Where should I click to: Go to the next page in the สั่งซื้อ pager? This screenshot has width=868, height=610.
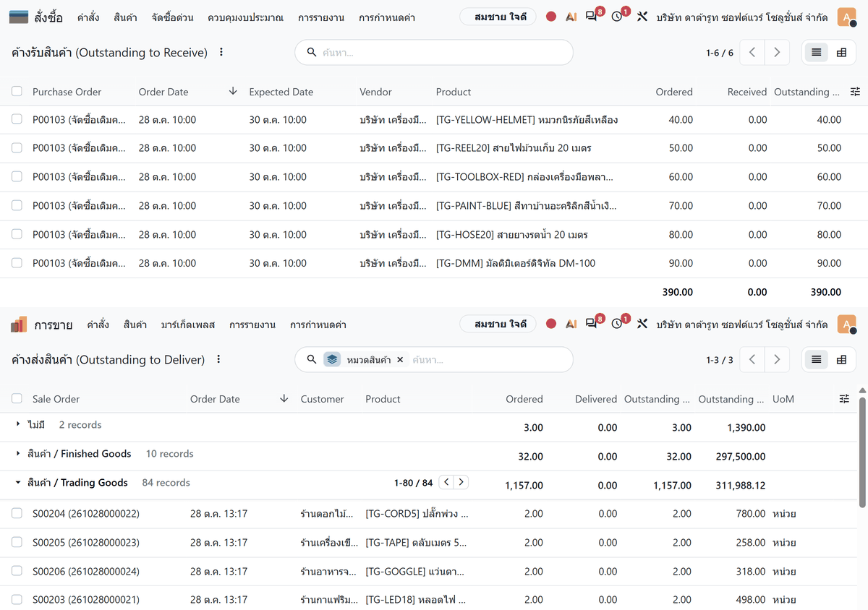[777, 52]
